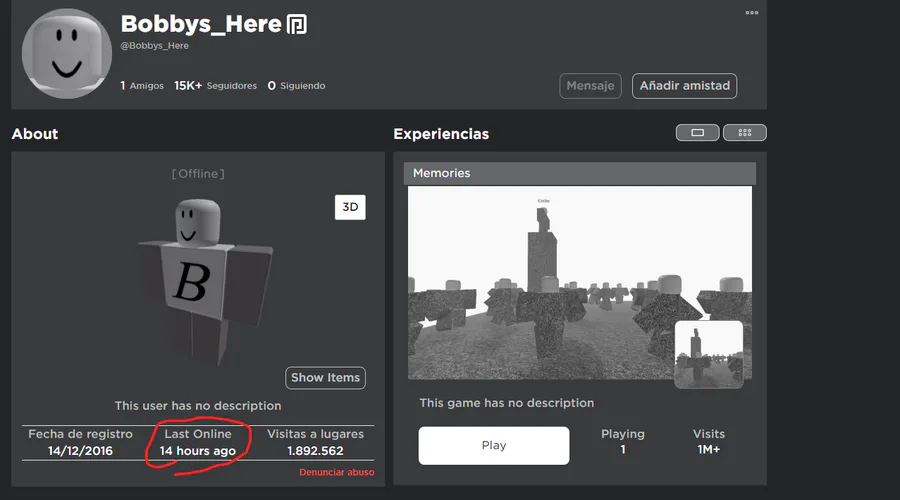Viewport: 900px width, 500px height.
Task: Click Añadir amistad button
Action: 684,86
